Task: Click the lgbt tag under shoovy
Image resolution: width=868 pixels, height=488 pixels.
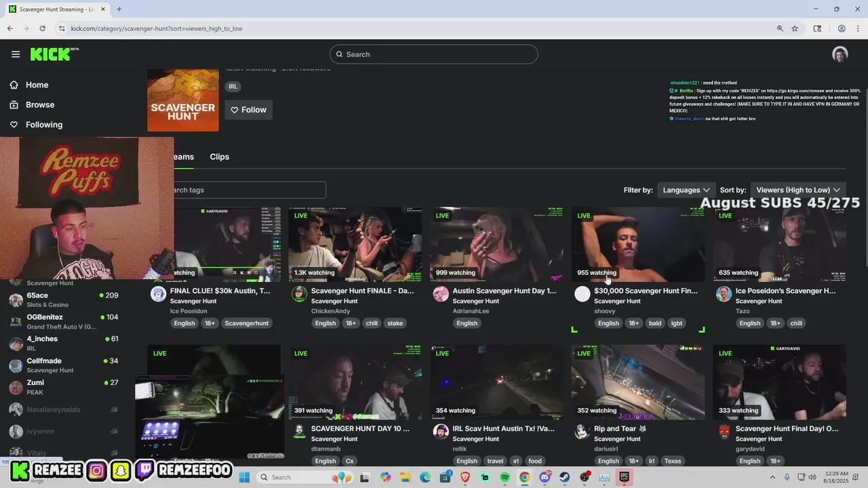Action: tap(677, 323)
